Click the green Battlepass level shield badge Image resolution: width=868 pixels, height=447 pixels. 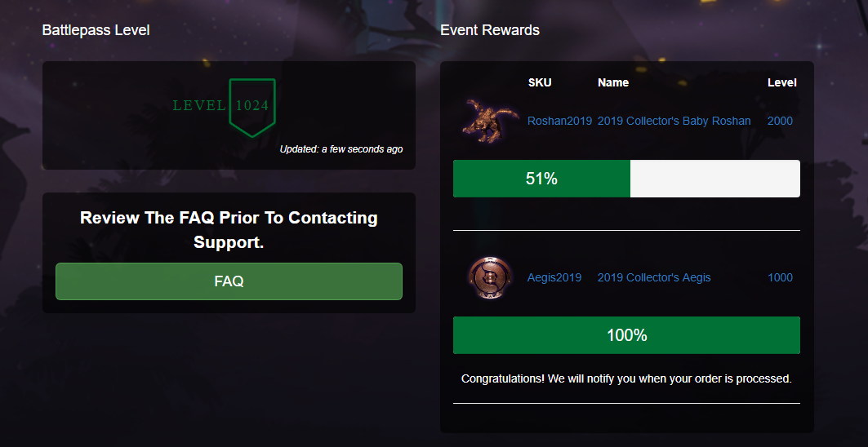tap(251, 106)
